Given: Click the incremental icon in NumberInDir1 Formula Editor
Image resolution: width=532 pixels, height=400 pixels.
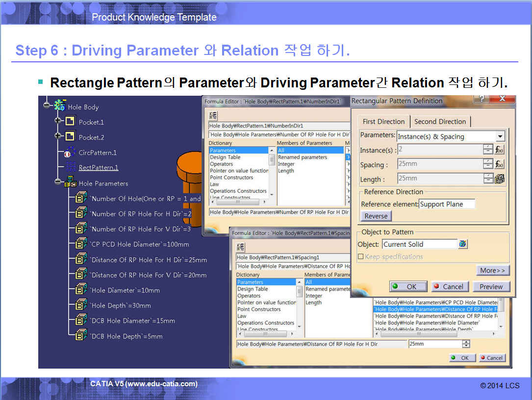Looking at the screenshot, I should click(213, 115).
